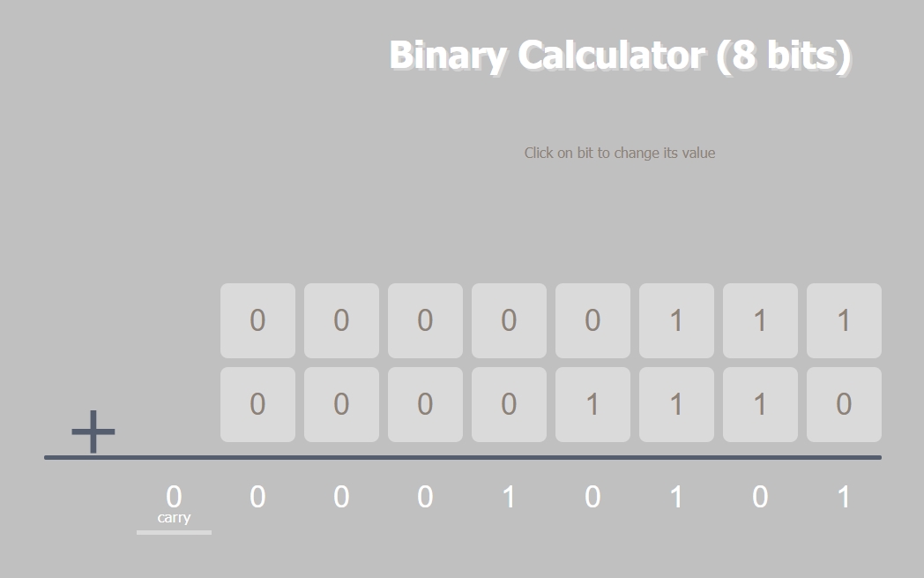This screenshot has height=578, width=924.
Task: Toggle the fifth bit of the second row
Action: (592, 404)
